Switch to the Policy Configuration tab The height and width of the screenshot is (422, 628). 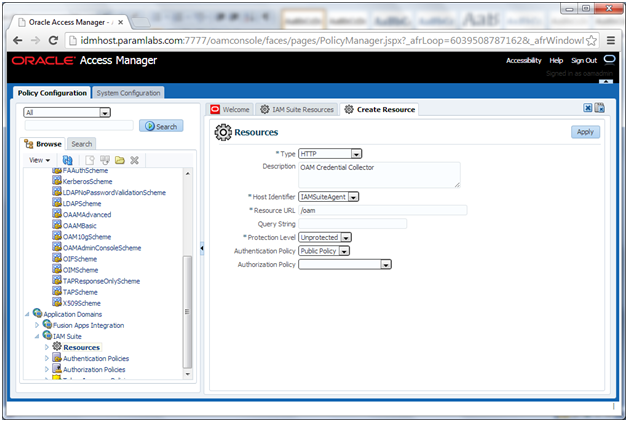coord(52,93)
